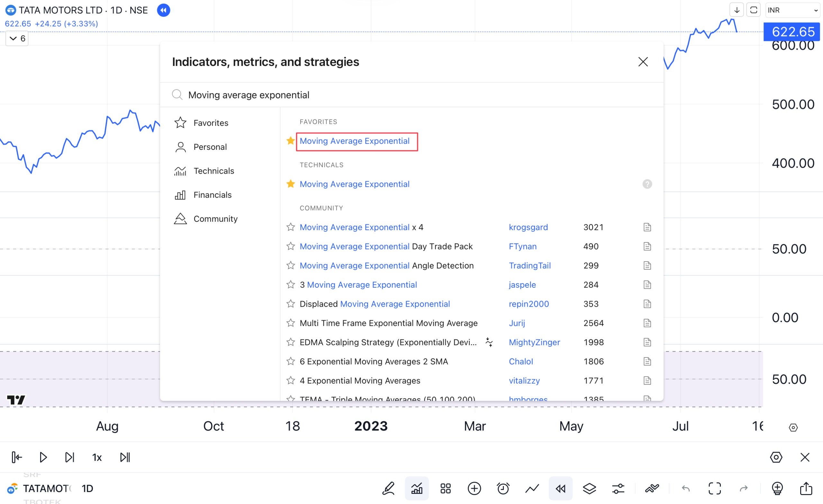Select the Technicals category in sidebar
This screenshot has width=823, height=504.
coord(214,171)
